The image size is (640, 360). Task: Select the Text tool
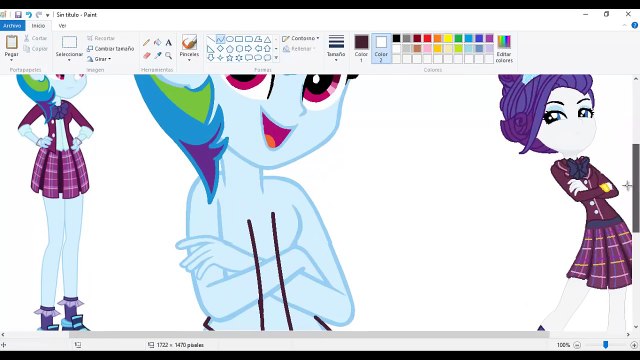coord(169,42)
